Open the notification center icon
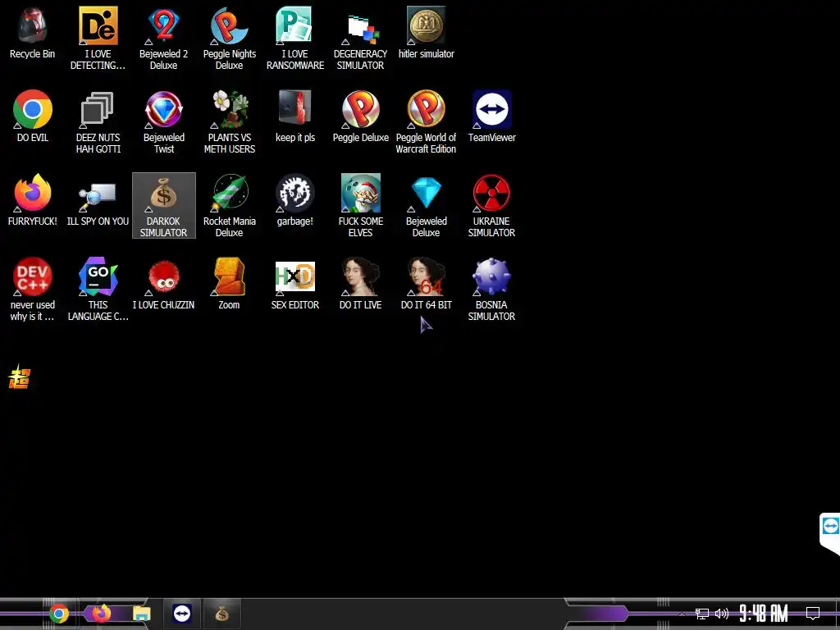The height and width of the screenshot is (630, 840). [813, 613]
